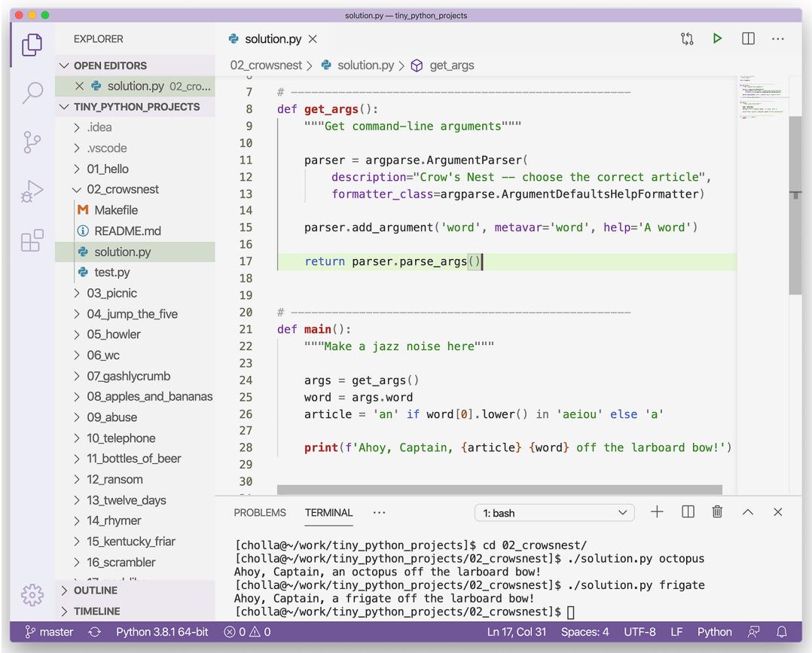Expand the OUTLINE section
This screenshot has height=653, width=812.
pyautogui.click(x=96, y=590)
